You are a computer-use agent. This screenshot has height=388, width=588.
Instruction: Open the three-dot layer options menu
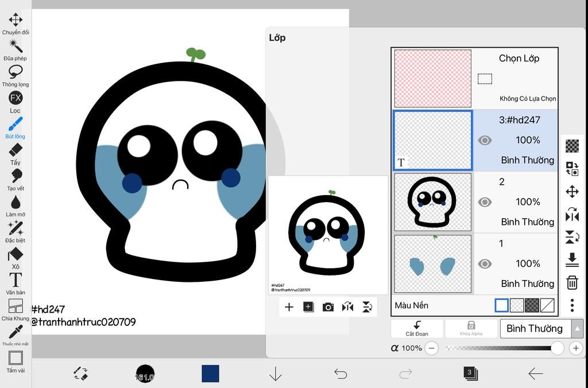572,305
